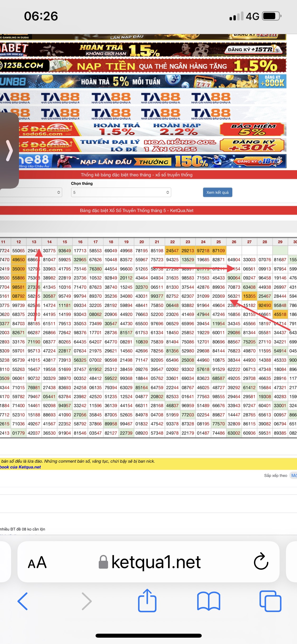Click orange cell 49650

(18, 260)
